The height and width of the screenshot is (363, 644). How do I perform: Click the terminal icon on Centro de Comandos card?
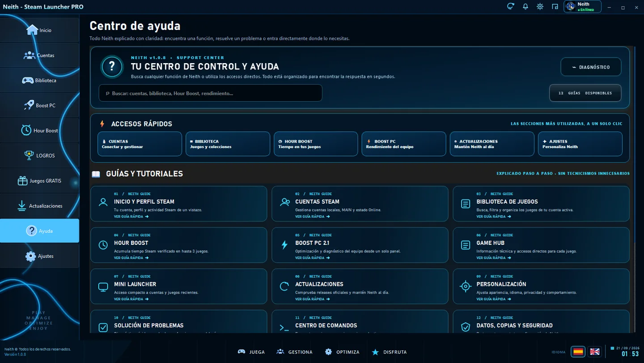click(x=284, y=328)
